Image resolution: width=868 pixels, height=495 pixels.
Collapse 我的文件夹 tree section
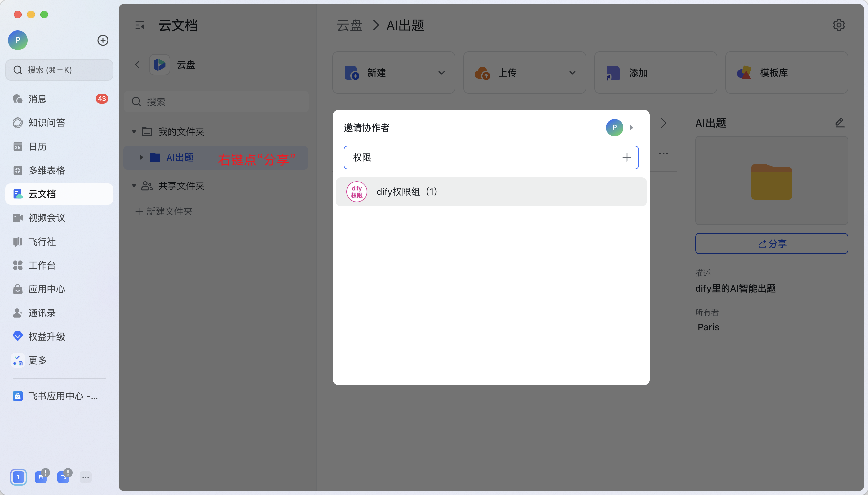tap(134, 132)
